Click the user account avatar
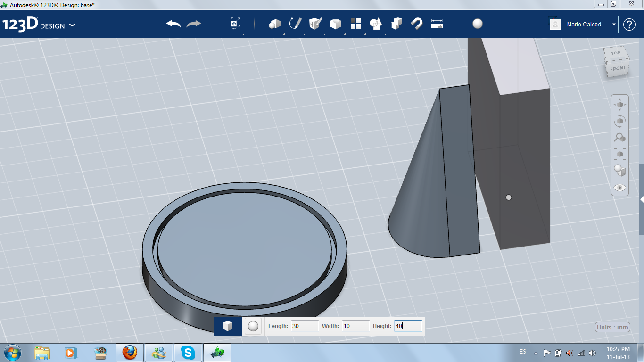This screenshot has height=362, width=644. tap(555, 25)
